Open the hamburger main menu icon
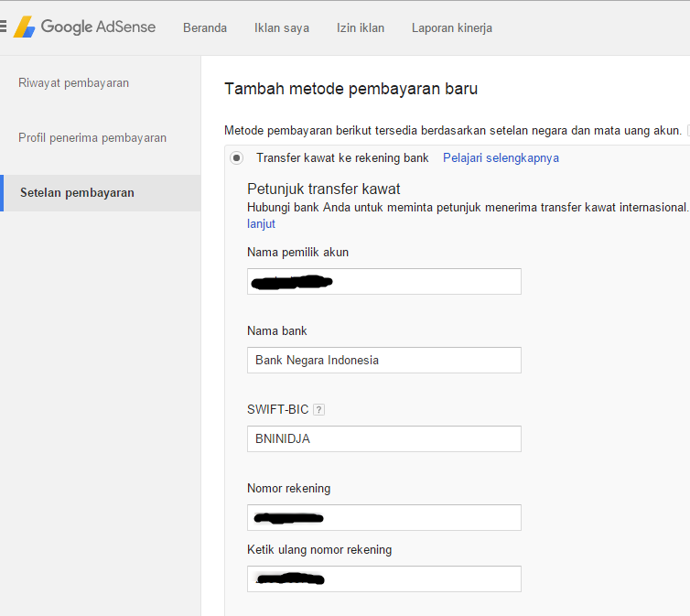 (3, 27)
